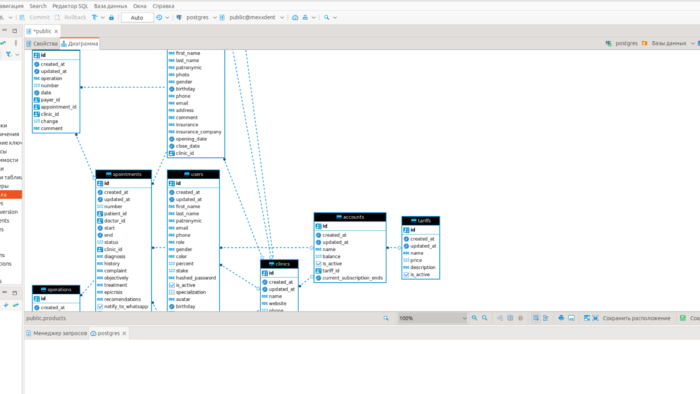Switch to the Свойства tab

pyautogui.click(x=42, y=43)
